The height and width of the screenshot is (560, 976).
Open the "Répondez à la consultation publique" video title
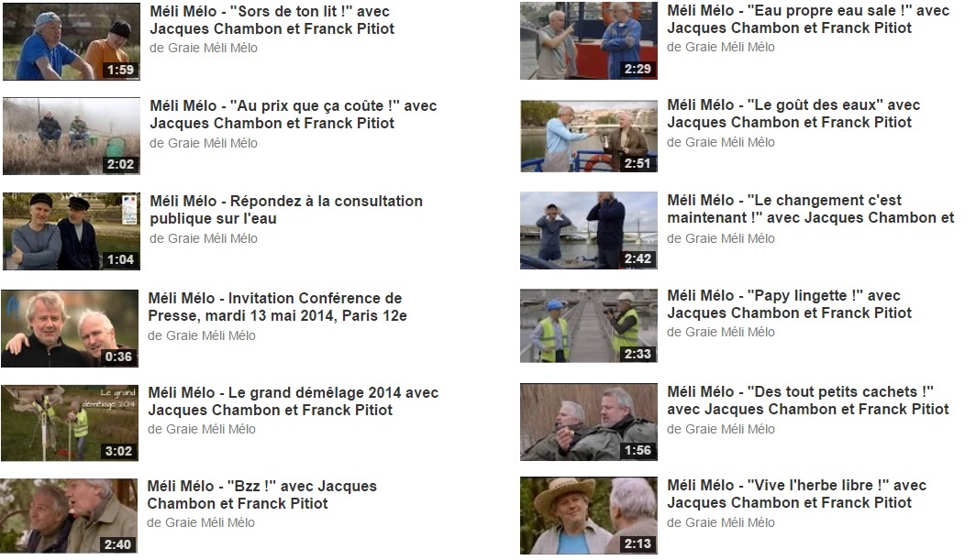point(286,210)
